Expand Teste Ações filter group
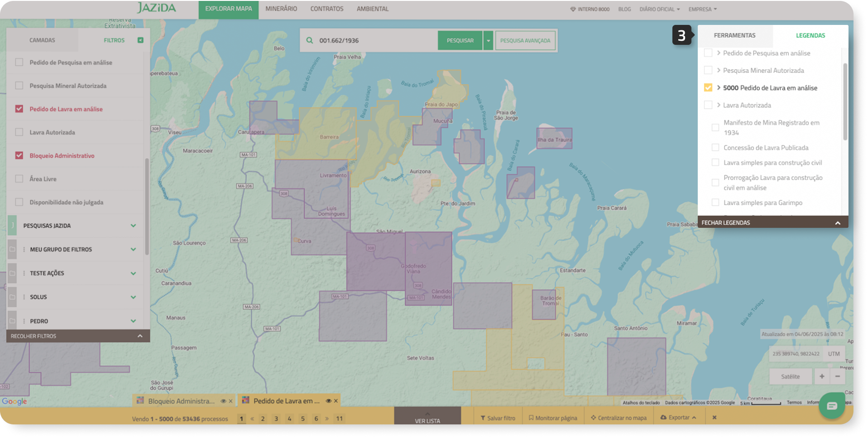The height and width of the screenshot is (438, 868). [x=133, y=273]
